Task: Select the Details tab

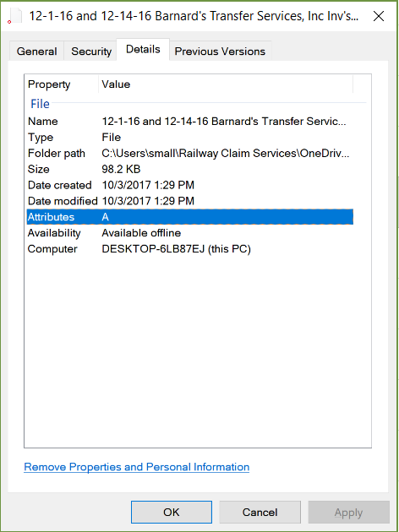Action: point(143,50)
